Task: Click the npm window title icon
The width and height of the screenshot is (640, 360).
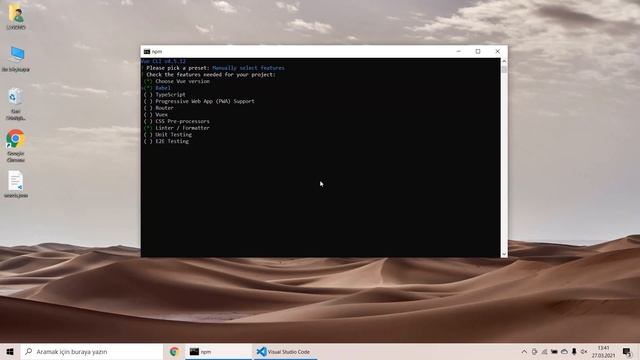Action: coord(147,51)
